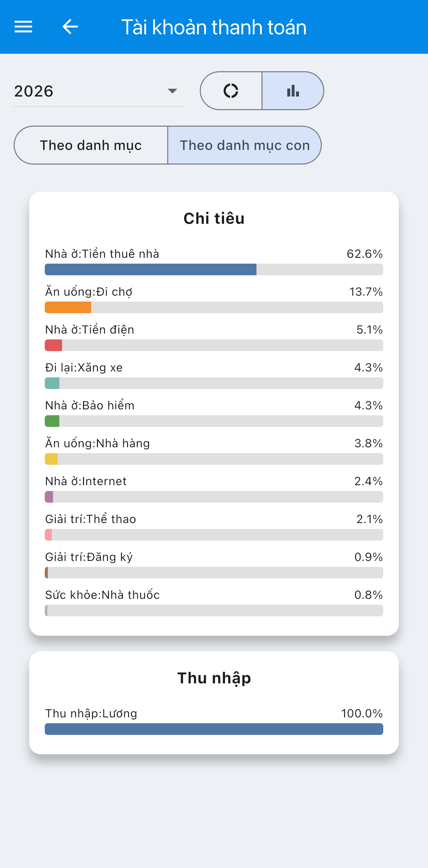Select the Theo danh mục tab
This screenshot has height=868, width=428.
coord(91,145)
